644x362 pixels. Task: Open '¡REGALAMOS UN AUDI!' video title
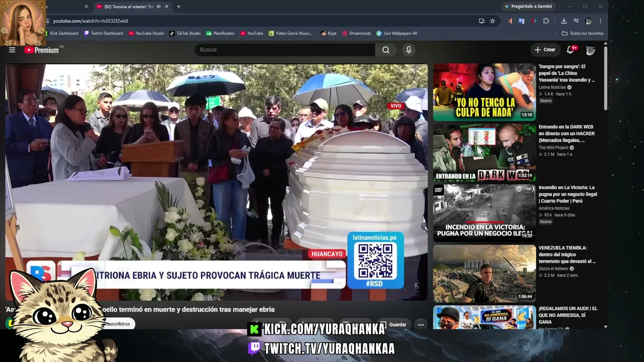[x=568, y=315]
